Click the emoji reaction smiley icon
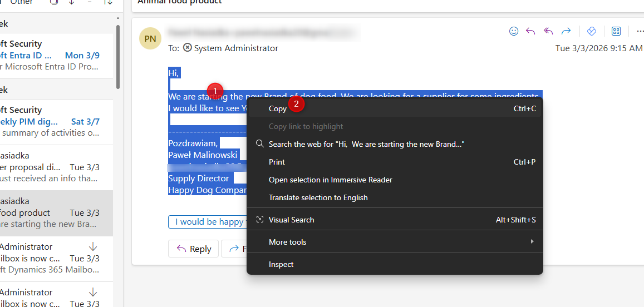644x307 pixels. (514, 31)
